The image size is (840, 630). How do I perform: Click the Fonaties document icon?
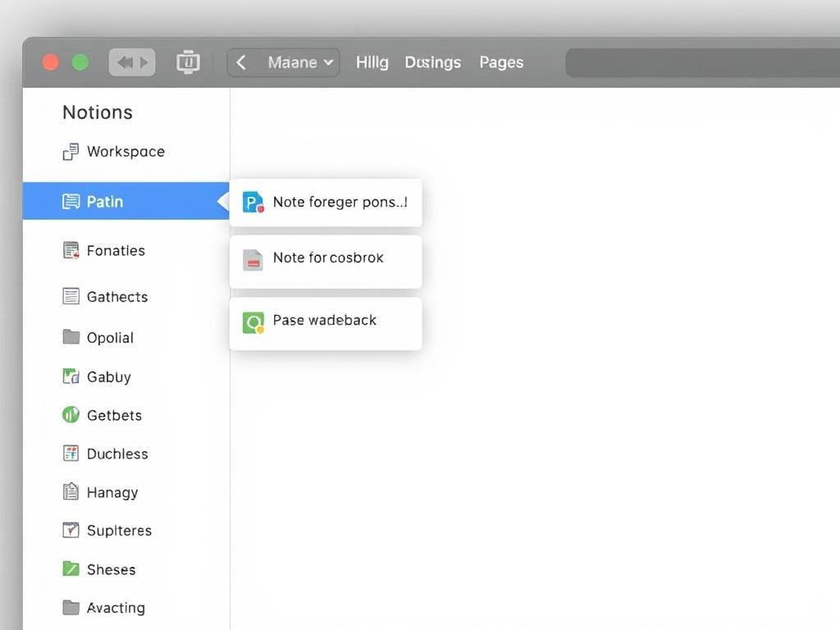(71, 250)
